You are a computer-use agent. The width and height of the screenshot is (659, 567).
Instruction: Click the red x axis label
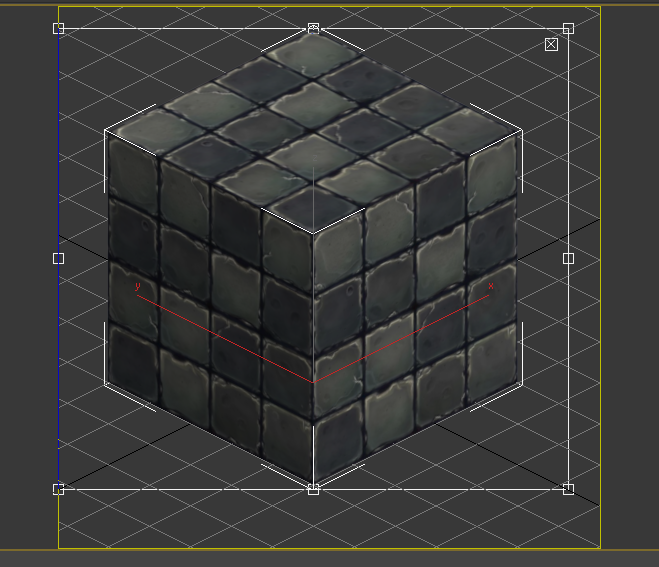490,286
